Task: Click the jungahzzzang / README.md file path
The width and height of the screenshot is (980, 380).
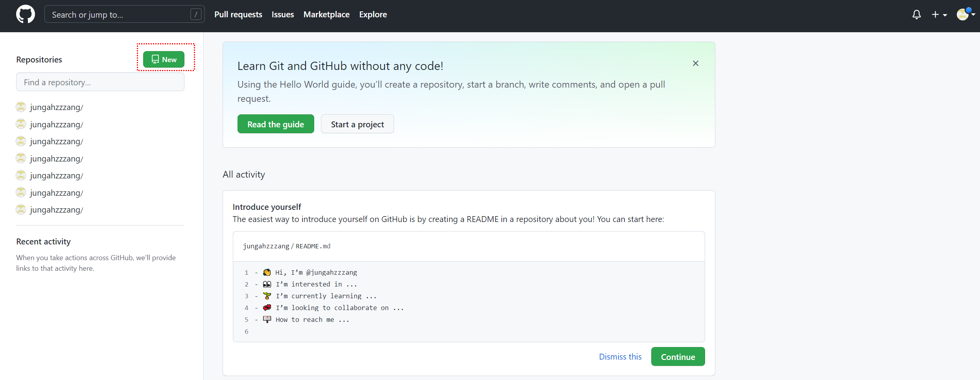Action: tap(287, 246)
